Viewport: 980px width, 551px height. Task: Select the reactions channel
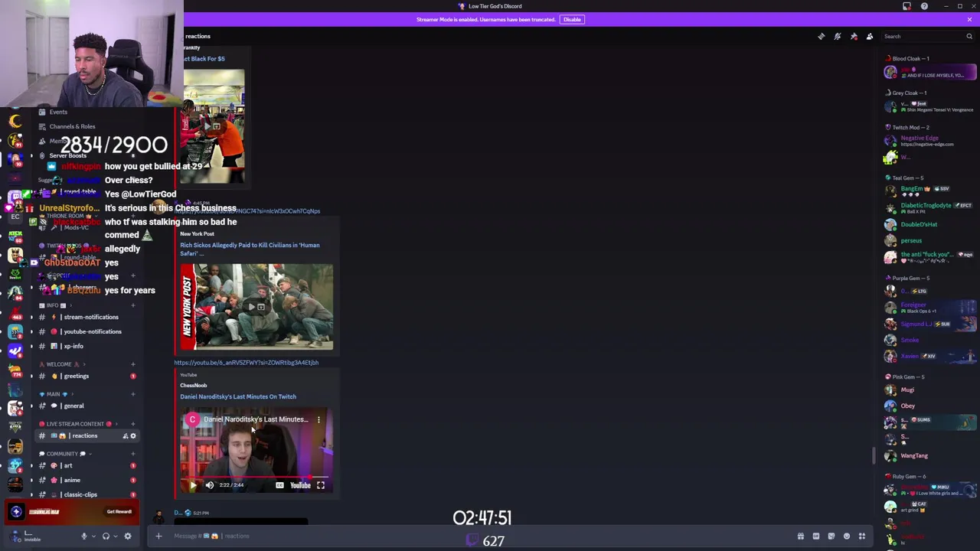[x=88, y=436]
